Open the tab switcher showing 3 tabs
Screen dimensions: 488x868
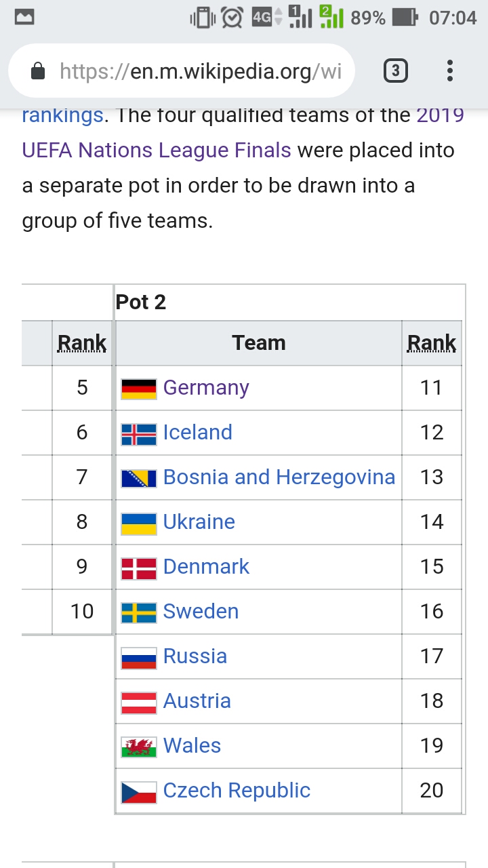coord(396,71)
